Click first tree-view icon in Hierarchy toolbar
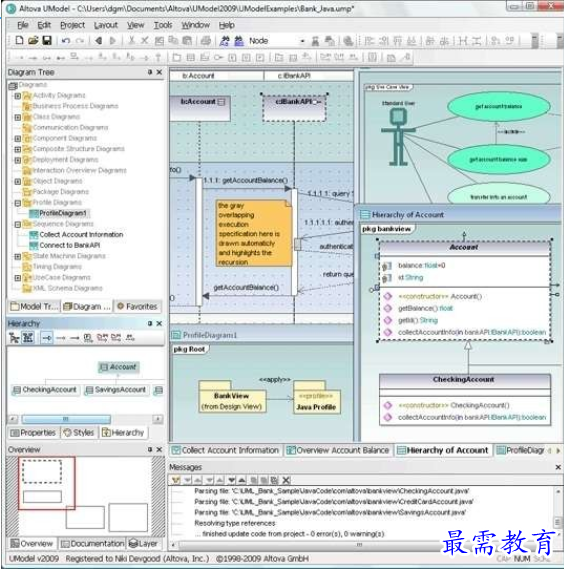The image size is (564, 574). point(14,338)
